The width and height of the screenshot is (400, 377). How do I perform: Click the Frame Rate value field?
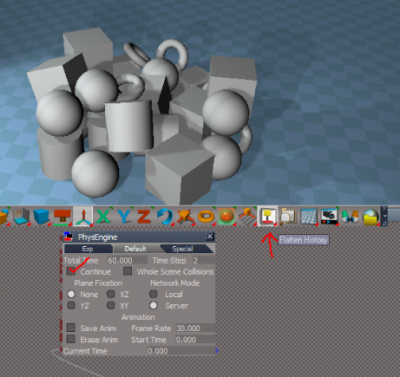click(x=195, y=328)
